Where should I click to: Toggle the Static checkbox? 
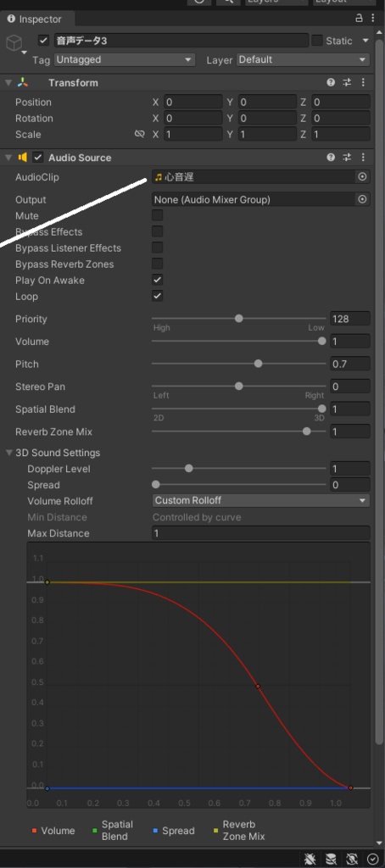point(317,41)
